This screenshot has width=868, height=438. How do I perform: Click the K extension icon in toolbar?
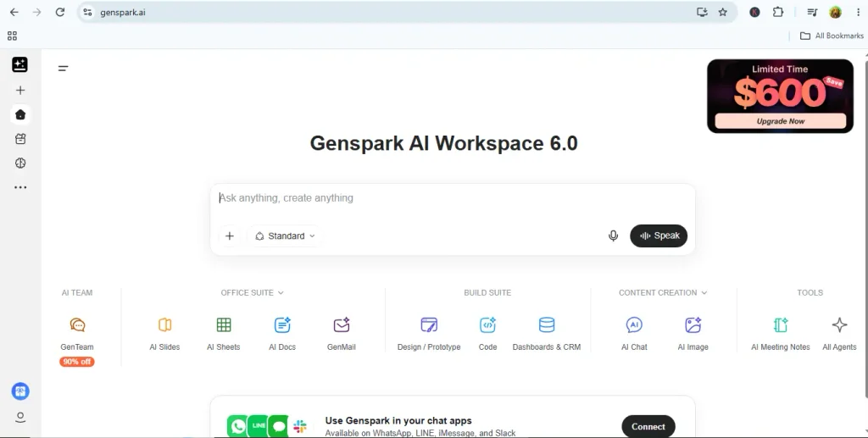click(754, 12)
